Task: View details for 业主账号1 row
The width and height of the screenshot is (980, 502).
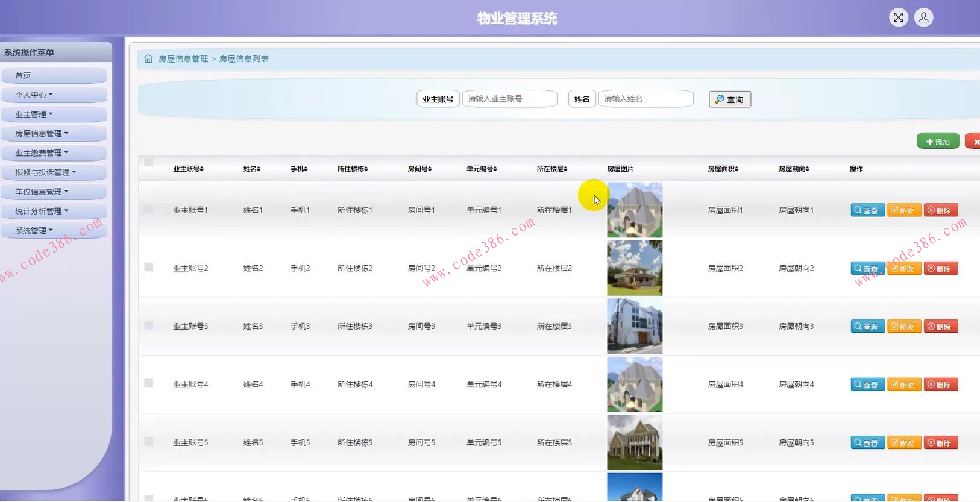Action: tap(867, 210)
